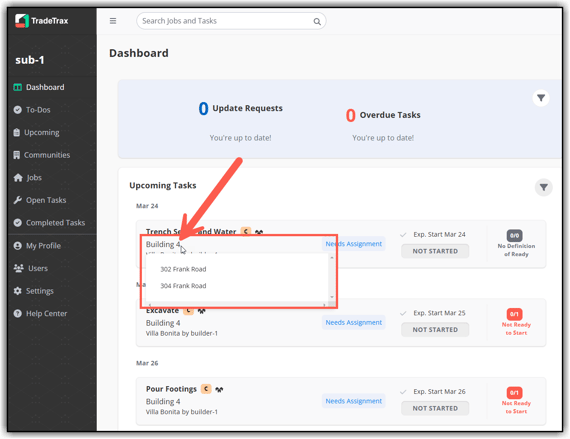Open Dashboard in the sidebar
The width and height of the screenshot is (570, 439).
(x=52, y=87)
